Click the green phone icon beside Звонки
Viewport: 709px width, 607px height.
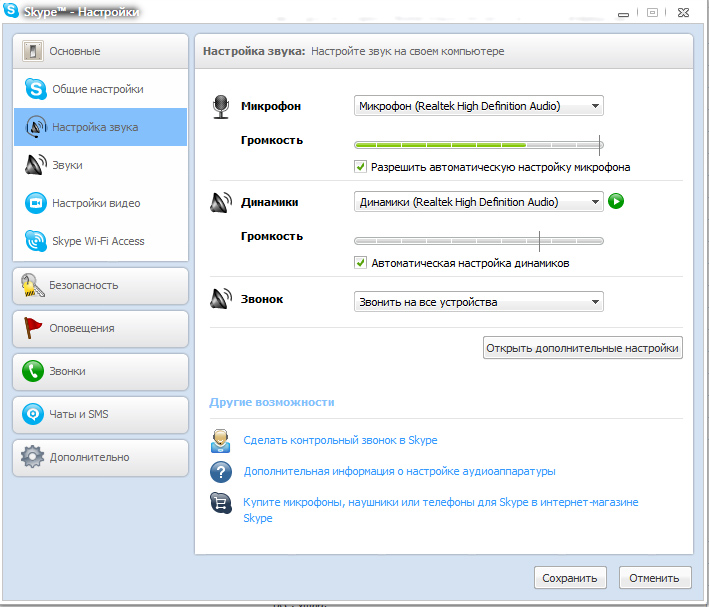pos(33,371)
